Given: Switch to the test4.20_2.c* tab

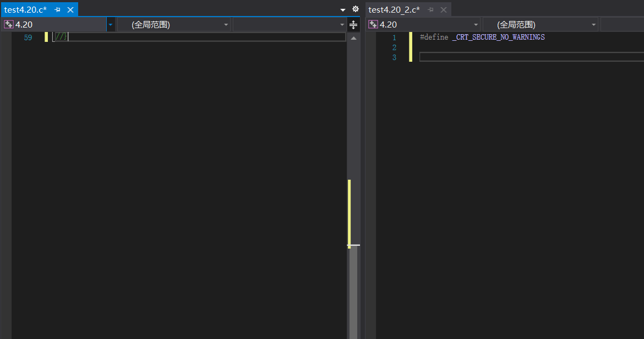Looking at the screenshot, I should (394, 9).
